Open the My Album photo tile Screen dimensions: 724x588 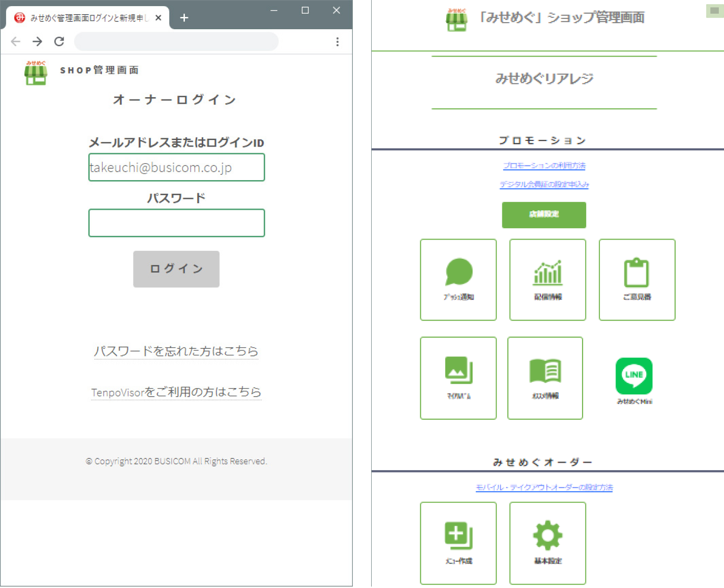pyautogui.click(x=458, y=378)
